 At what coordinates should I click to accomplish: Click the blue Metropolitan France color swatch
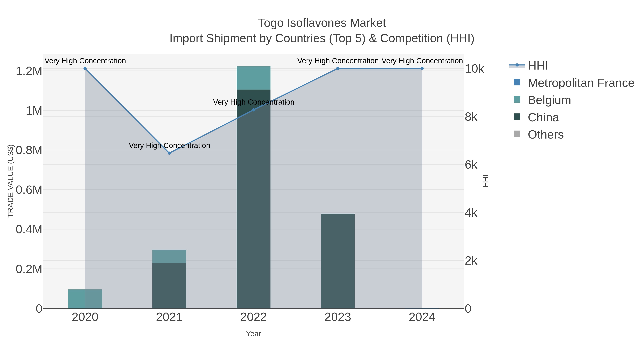[517, 82]
